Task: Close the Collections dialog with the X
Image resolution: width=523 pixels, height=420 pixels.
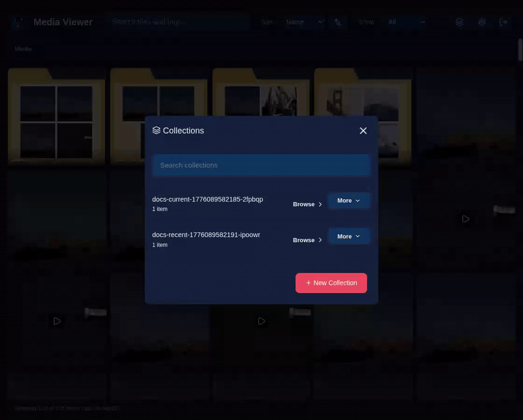Action: [363, 130]
